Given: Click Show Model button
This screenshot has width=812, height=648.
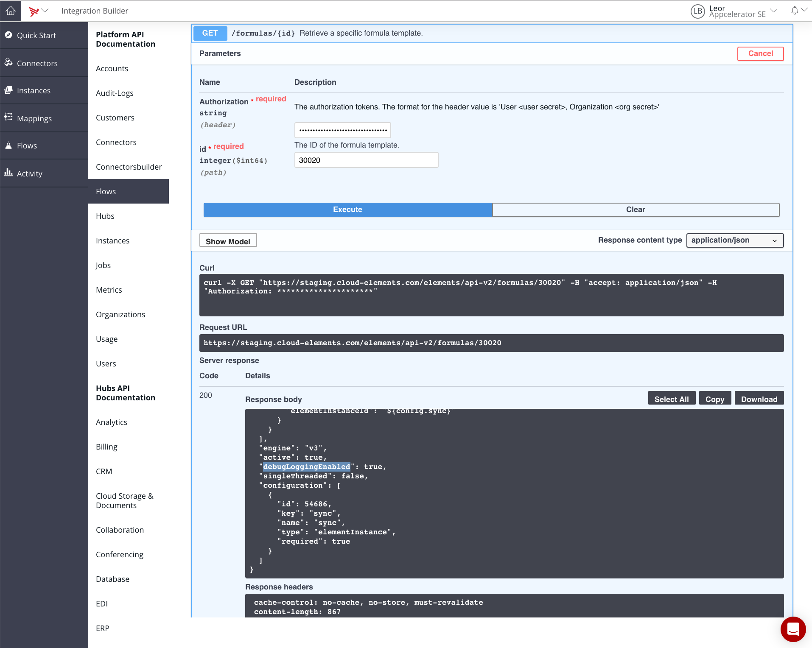Looking at the screenshot, I should (x=228, y=241).
